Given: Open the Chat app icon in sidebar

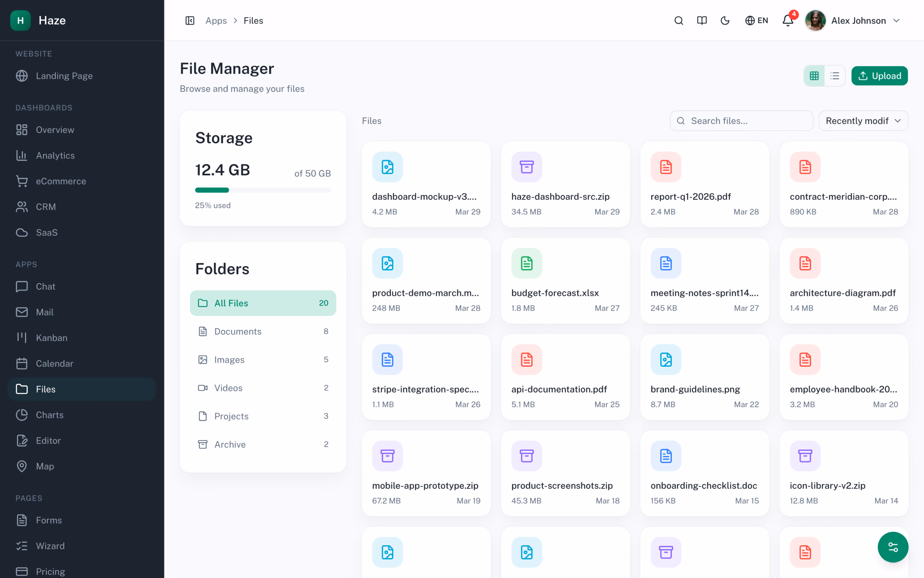Looking at the screenshot, I should click(22, 286).
